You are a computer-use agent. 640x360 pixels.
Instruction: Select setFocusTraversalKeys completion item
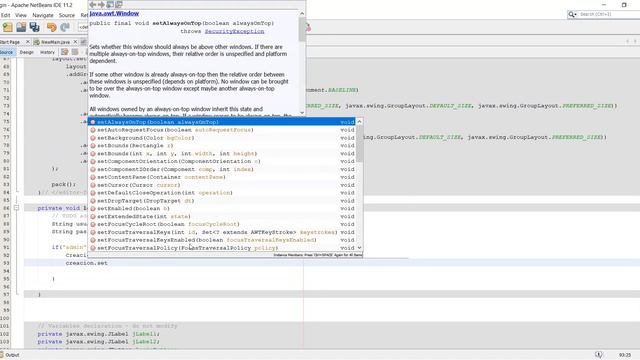pos(222,232)
